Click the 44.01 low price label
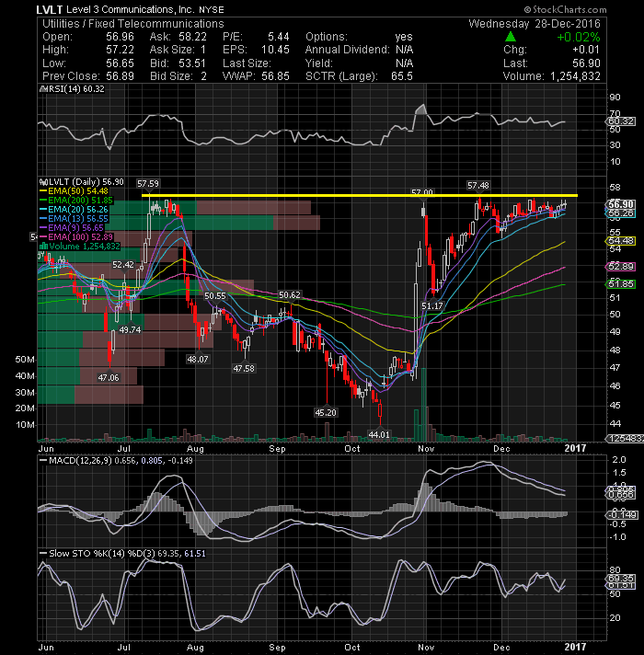This screenshot has width=644, height=655. [x=379, y=434]
